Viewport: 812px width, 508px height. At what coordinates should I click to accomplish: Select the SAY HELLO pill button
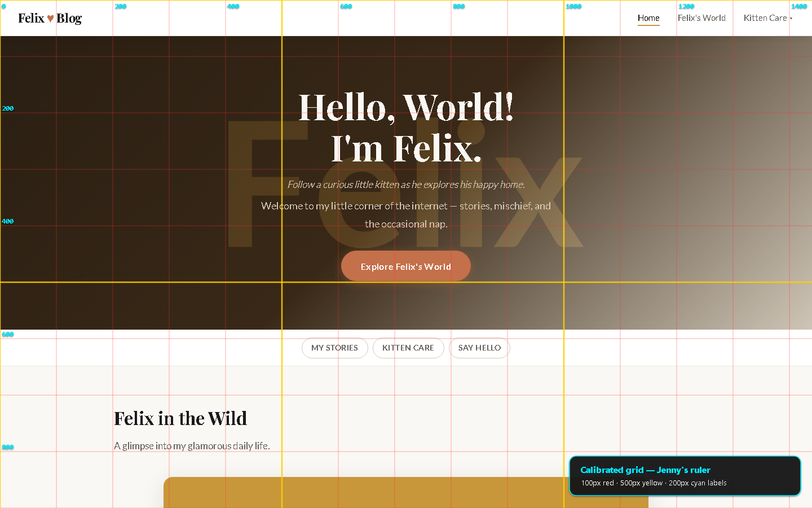click(479, 348)
